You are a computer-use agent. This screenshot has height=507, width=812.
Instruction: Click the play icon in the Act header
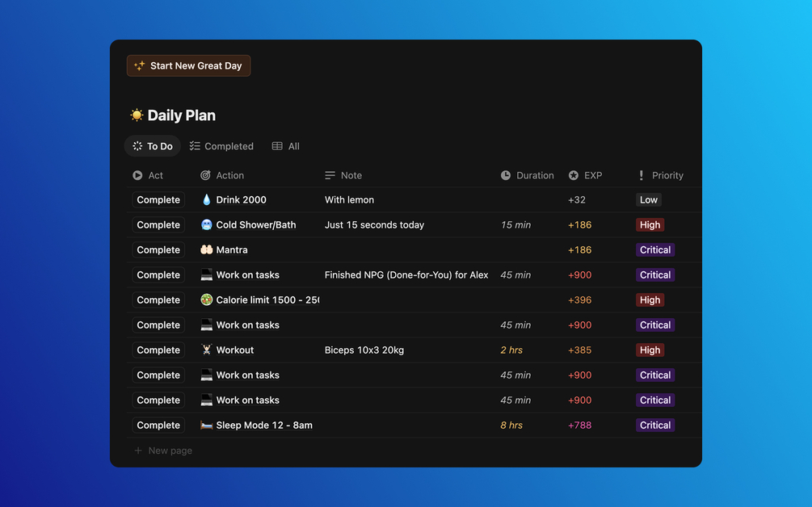coord(137,175)
